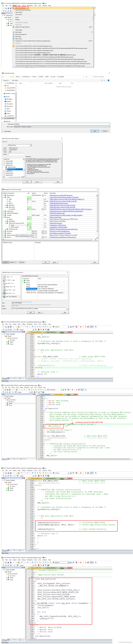The width and height of the screenshot is (133, 644).
Task: Select 3D Objects in the navigation pane
Action: pos(9,99)
